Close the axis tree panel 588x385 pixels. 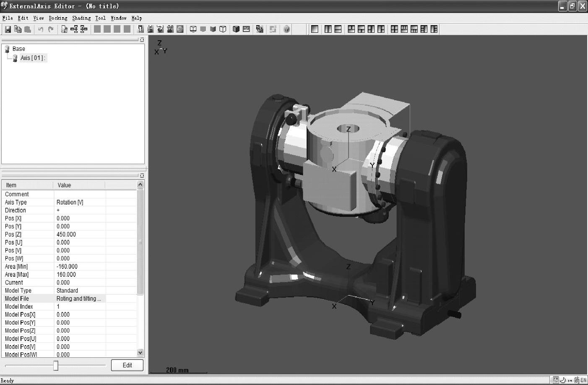coord(142,39)
